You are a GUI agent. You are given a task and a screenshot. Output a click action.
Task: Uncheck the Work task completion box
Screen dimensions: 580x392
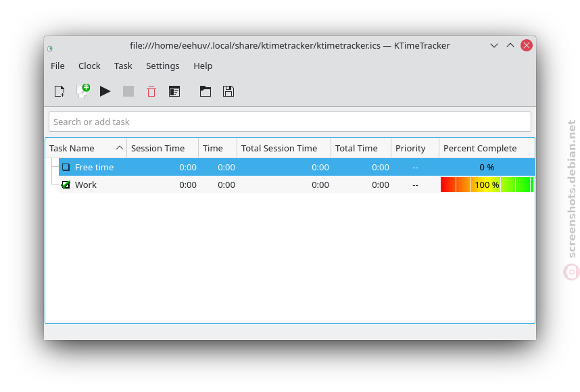(x=66, y=185)
